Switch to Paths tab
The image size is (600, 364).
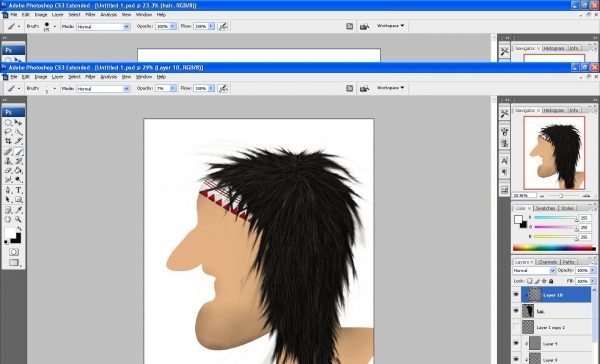(569, 262)
